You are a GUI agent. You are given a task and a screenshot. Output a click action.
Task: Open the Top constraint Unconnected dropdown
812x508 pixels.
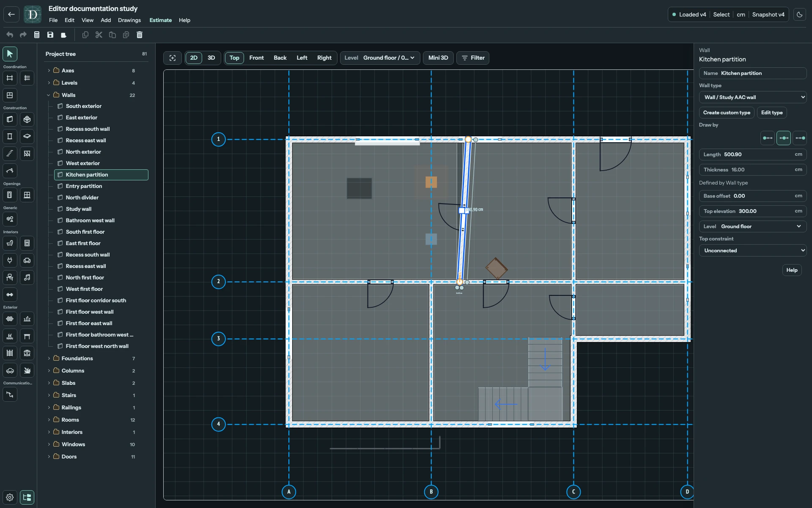(753, 251)
